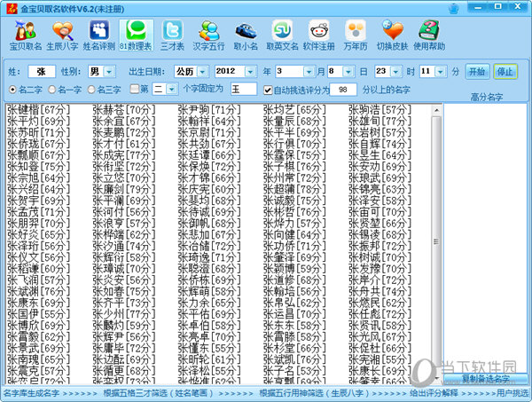The width and height of the screenshot is (532, 402).
Task: Expand the year dropdown showing 2012
Action: tap(250, 72)
